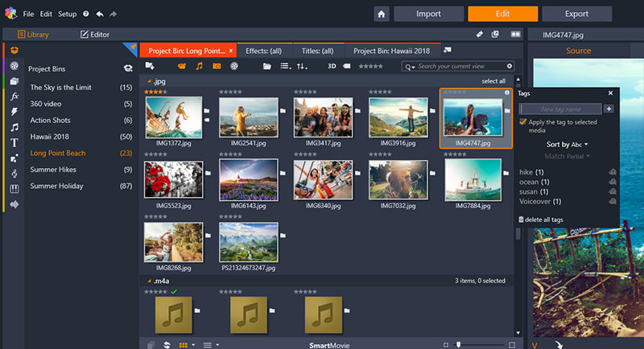Screen dimensions: 644x349
Task: Click the 3D filter button
Action: 332,66
